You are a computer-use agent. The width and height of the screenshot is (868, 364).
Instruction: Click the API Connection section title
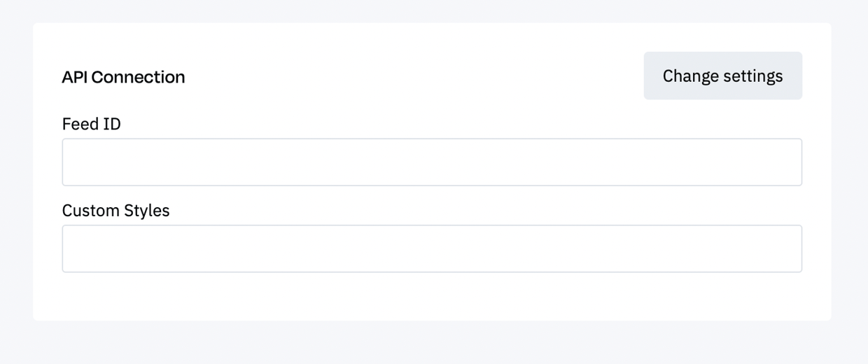(123, 77)
